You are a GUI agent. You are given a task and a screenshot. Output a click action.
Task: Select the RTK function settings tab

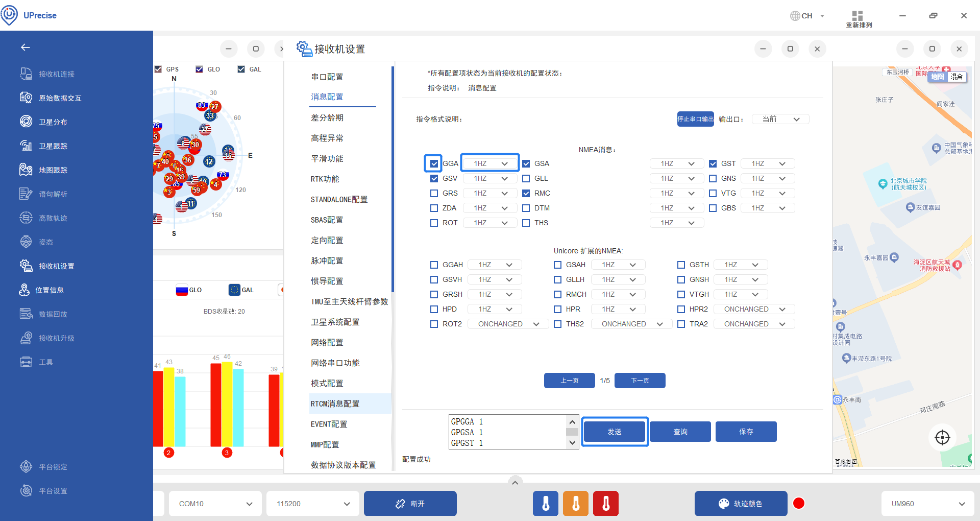(325, 179)
